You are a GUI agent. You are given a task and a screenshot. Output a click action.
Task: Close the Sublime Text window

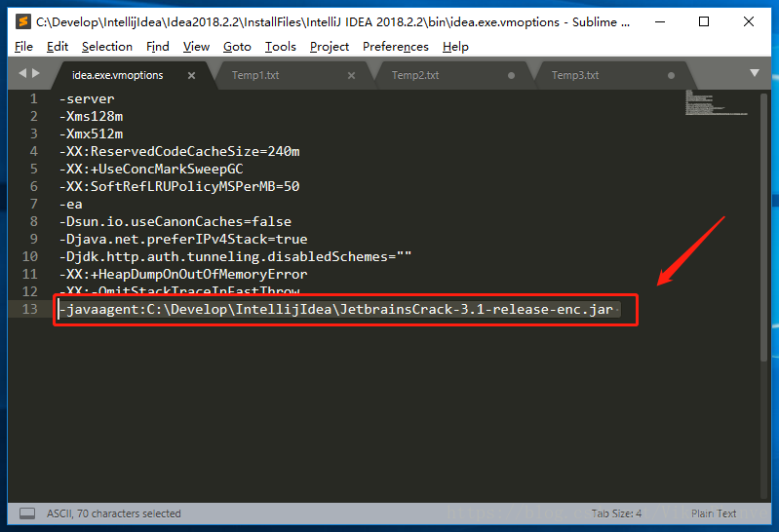point(748,21)
